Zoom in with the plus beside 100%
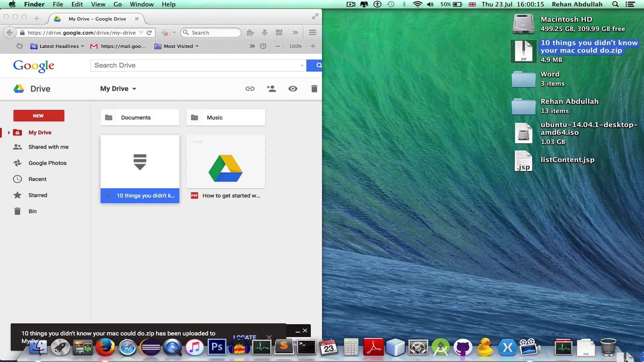This screenshot has height=362, width=644. click(x=312, y=46)
